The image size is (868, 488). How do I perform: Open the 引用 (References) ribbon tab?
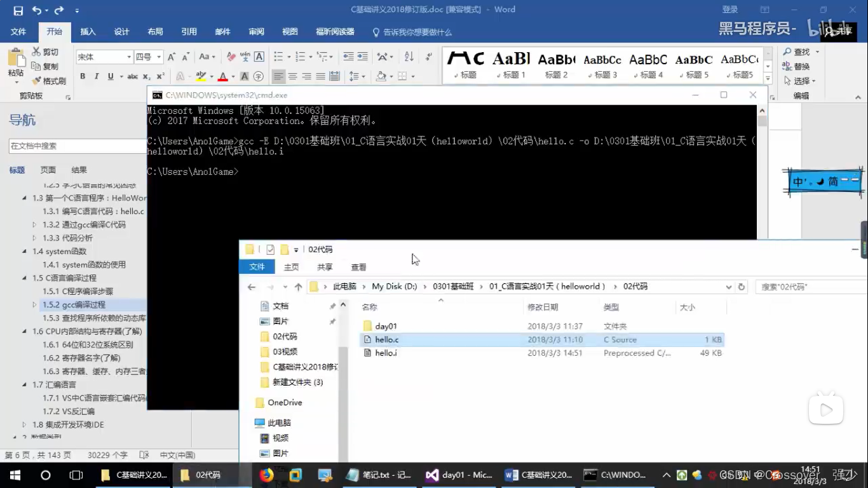click(x=189, y=32)
